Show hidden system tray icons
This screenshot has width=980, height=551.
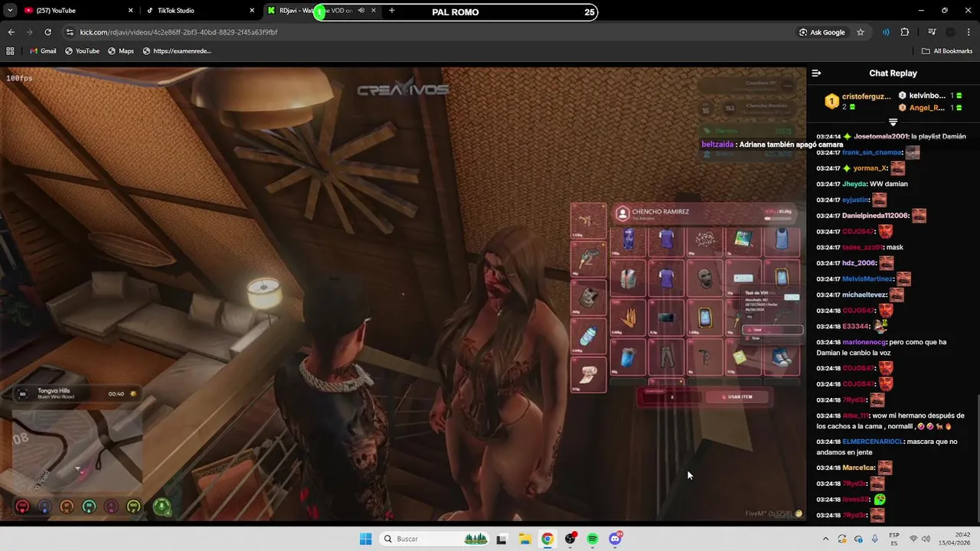click(825, 539)
